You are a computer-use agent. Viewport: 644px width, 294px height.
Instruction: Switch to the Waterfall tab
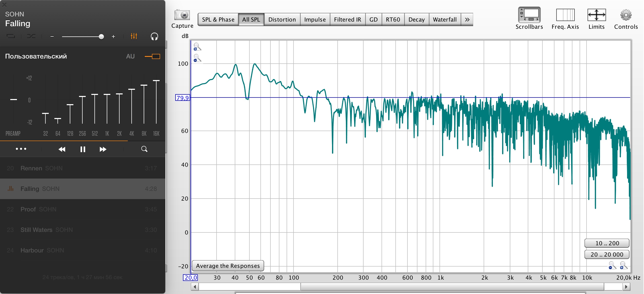[x=444, y=19]
